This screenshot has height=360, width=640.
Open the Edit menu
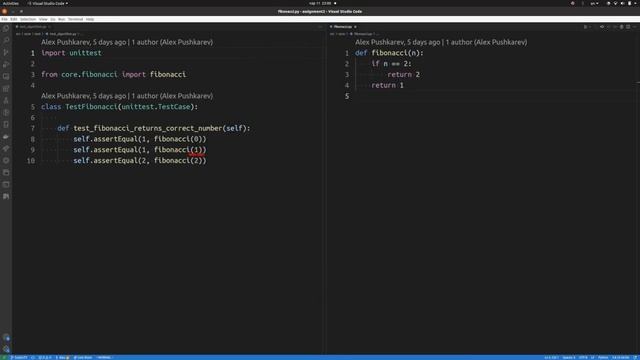(13, 19)
